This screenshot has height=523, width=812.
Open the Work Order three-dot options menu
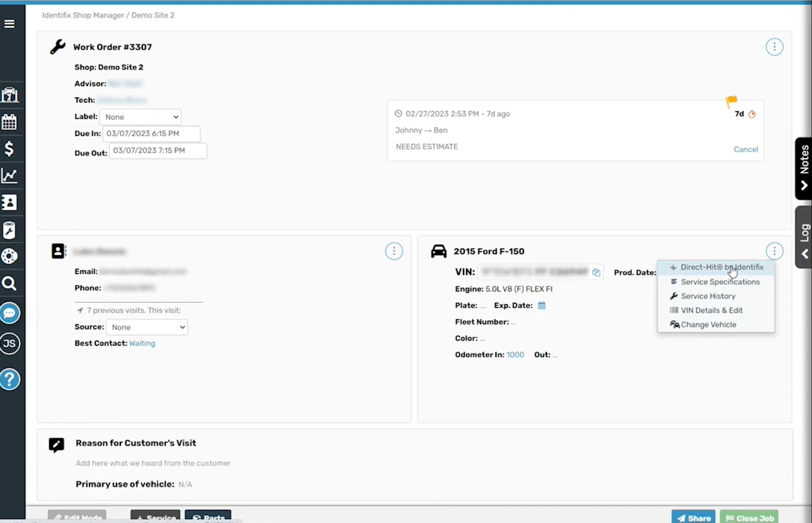774,46
